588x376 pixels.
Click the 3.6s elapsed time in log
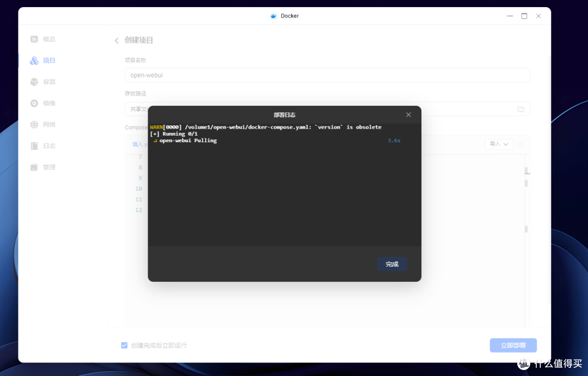pyautogui.click(x=394, y=141)
